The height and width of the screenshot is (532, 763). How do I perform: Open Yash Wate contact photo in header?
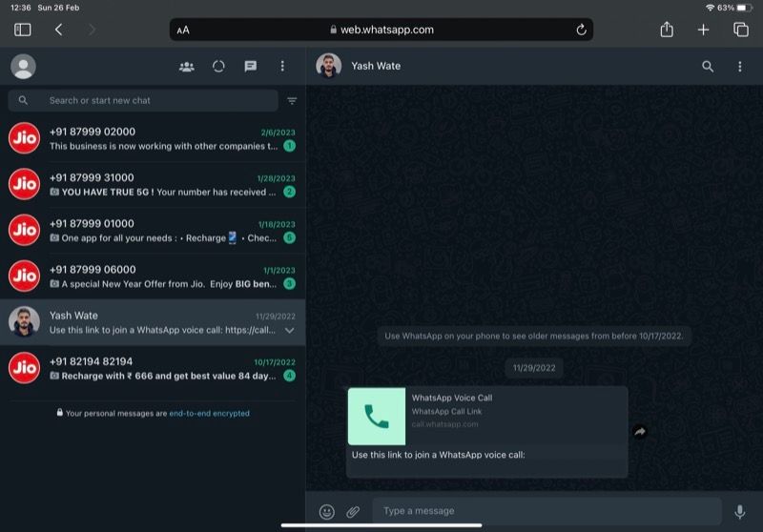328,66
